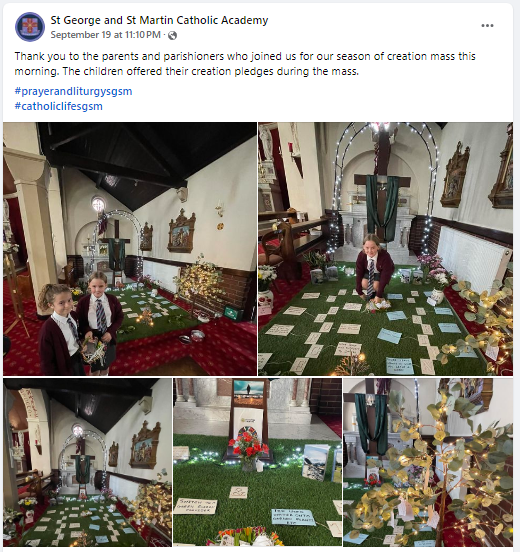Open St George and St Martin Catholic Academy page
Image resolution: width=520 pixels, height=552 pixels.
(x=159, y=20)
